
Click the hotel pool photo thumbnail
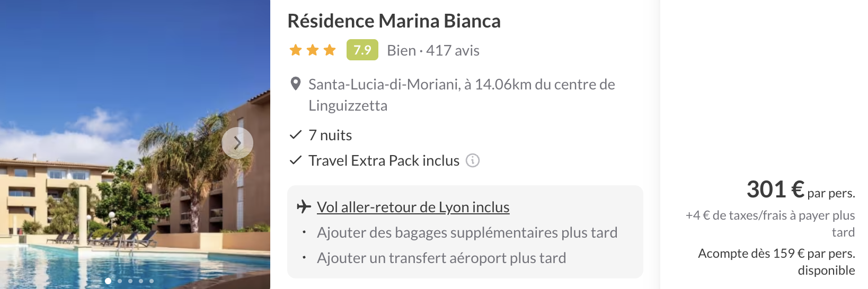[x=135, y=144]
